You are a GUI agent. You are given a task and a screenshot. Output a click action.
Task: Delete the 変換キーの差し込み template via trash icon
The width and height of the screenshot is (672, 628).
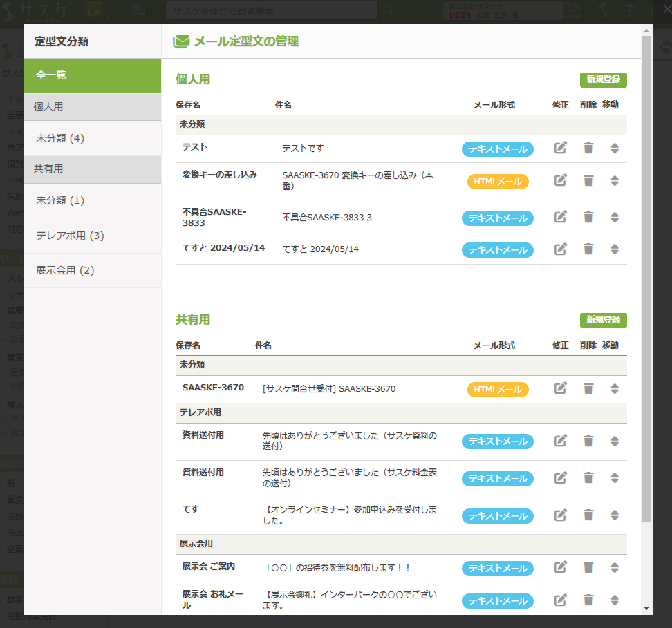point(588,180)
